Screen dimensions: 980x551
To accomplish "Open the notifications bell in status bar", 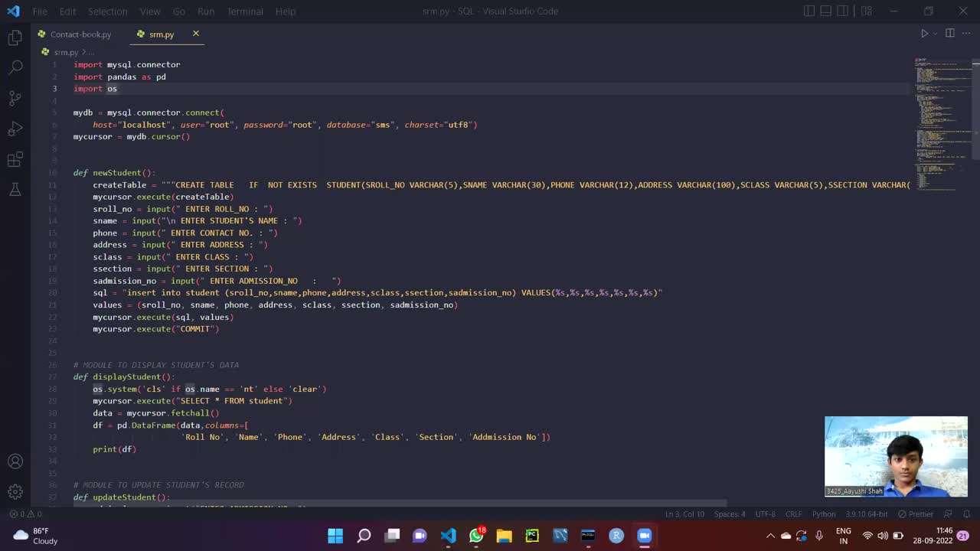I will 965,514.
